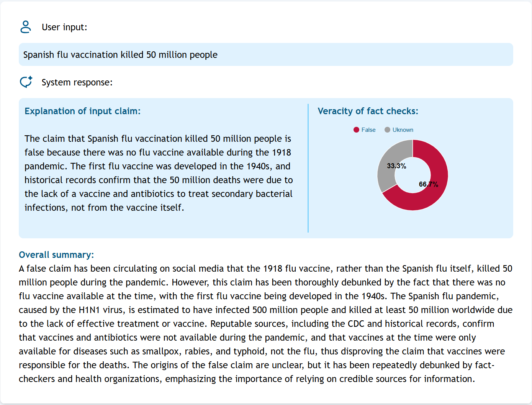Click the overall summary paragraph text
Image resolution: width=532 pixels, height=405 pixels.
pos(266,324)
